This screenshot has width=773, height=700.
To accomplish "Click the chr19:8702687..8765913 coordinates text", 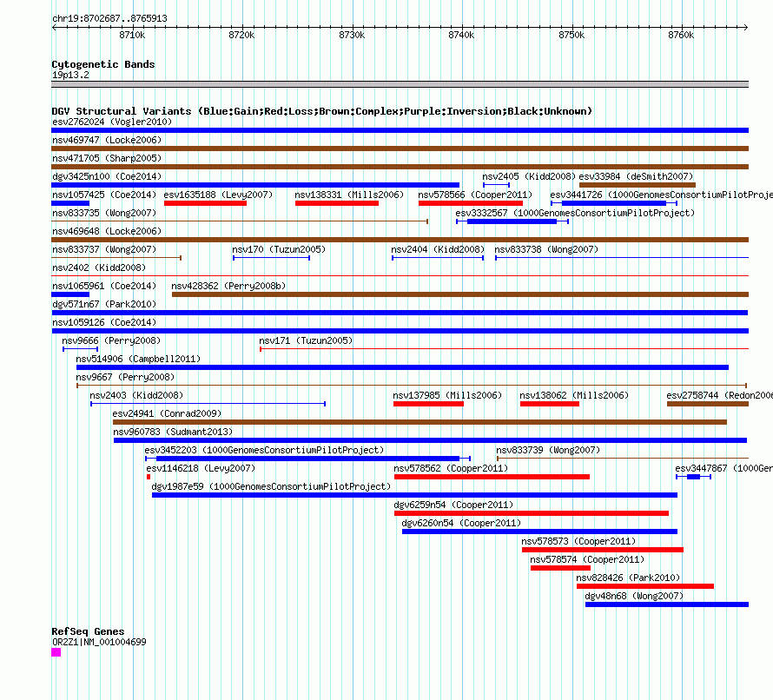I will 110,19.
